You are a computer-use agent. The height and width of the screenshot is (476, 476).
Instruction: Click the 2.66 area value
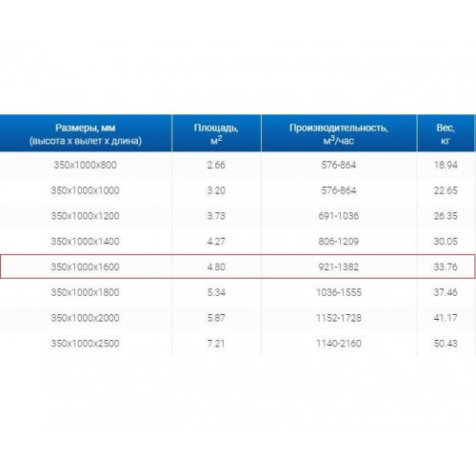[x=216, y=165]
